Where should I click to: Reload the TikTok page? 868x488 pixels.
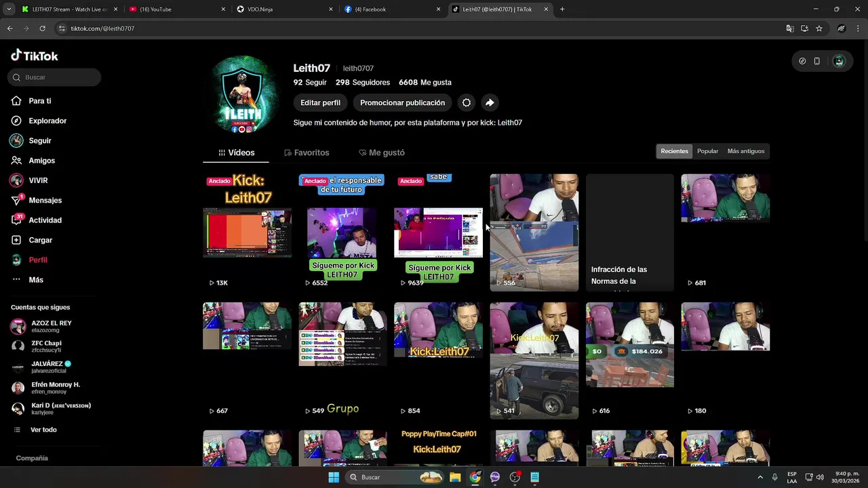pyautogui.click(x=42, y=28)
